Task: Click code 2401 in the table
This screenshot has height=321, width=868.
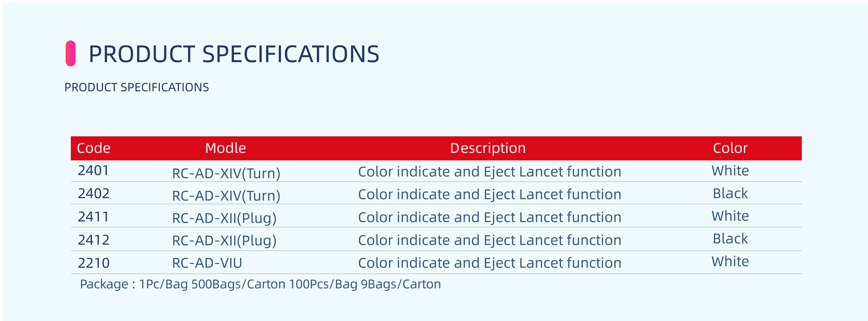Action: (93, 171)
